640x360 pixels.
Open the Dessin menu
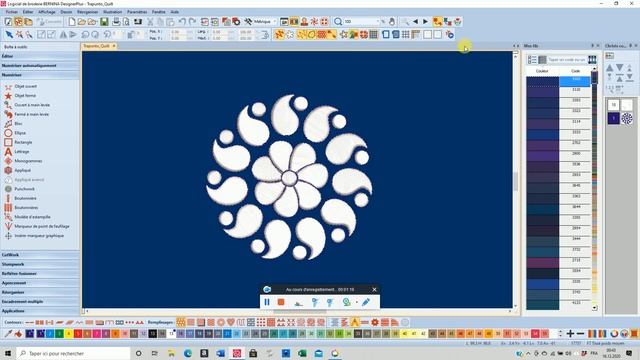point(66,12)
